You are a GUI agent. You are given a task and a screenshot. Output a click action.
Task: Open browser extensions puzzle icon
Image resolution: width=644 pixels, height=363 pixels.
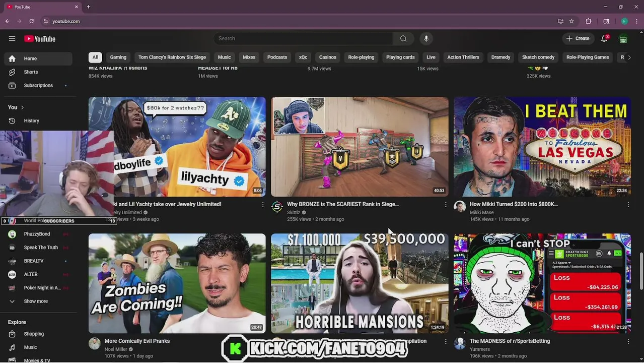pyautogui.click(x=589, y=21)
